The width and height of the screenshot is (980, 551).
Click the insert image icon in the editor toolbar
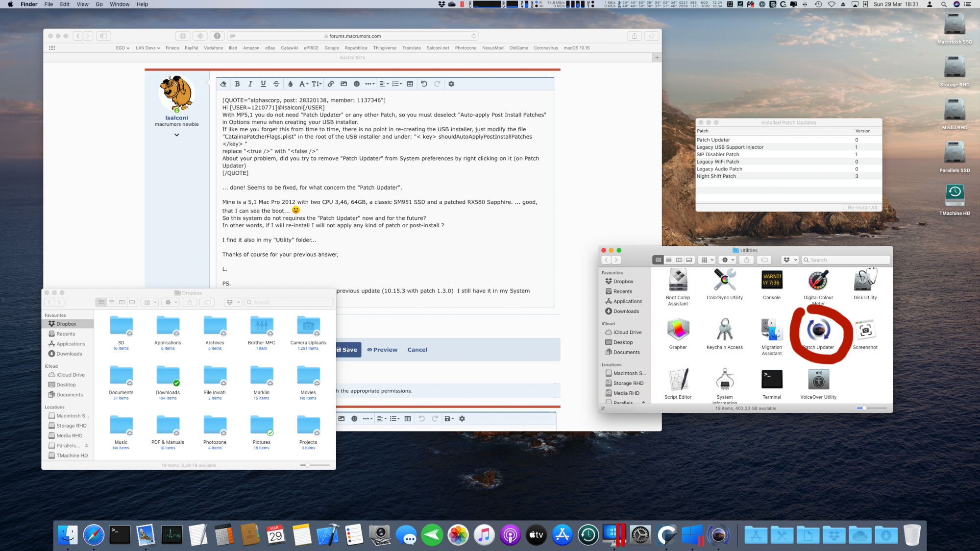pyautogui.click(x=343, y=84)
